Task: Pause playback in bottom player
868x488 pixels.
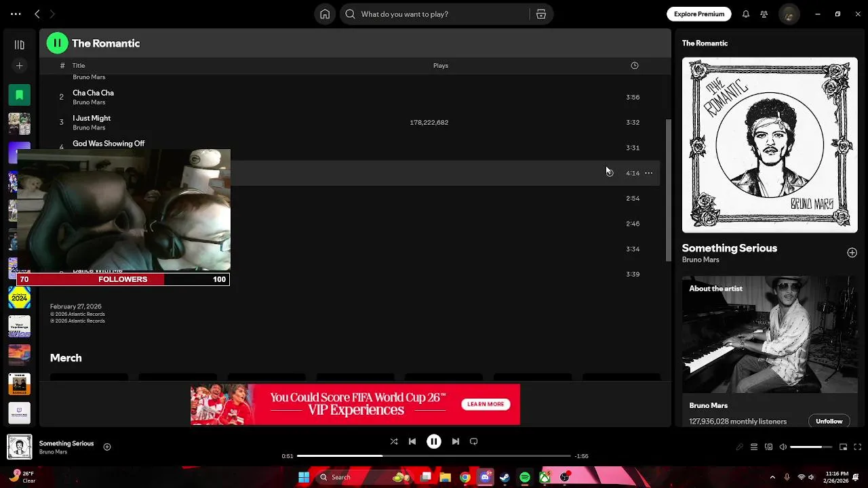Action: click(x=434, y=441)
